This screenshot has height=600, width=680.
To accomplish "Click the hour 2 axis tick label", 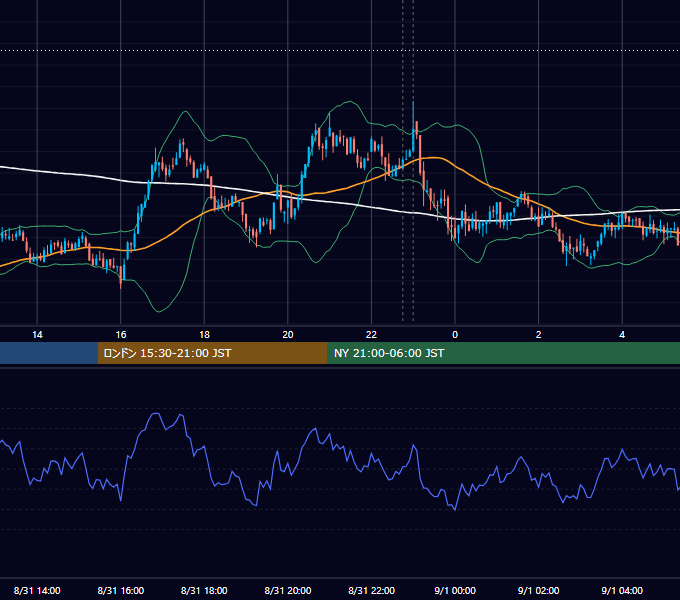I will 539,335.
